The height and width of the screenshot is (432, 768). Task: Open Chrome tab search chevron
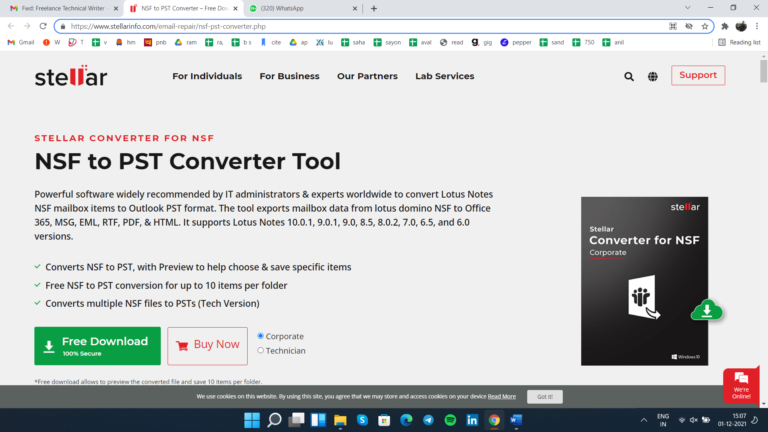[688, 8]
